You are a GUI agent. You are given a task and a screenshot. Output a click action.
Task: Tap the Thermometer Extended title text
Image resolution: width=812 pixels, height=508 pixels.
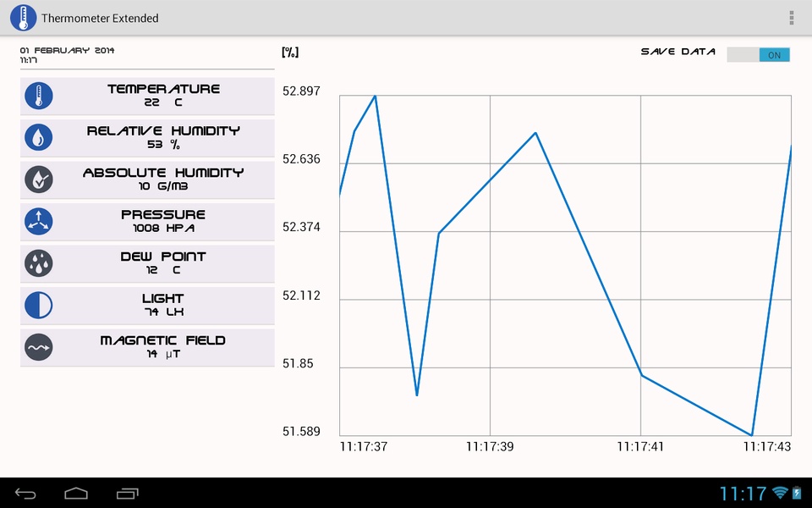(x=100, y=18)
